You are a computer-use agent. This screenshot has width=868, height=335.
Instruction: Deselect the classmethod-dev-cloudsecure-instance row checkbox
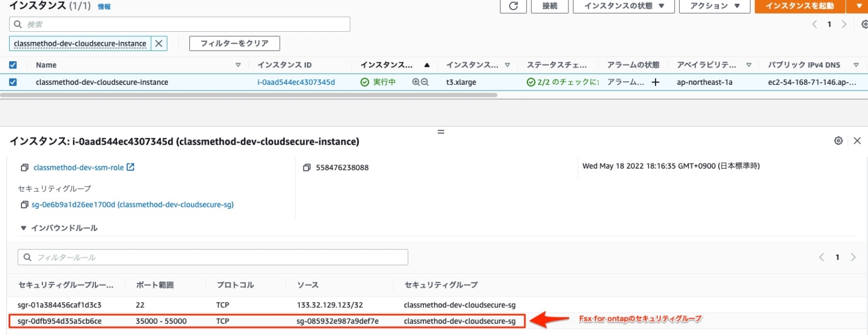click(12, 81)
